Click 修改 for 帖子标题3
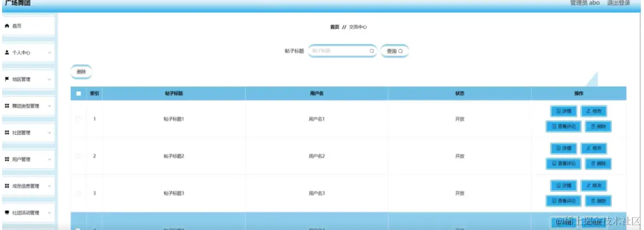Screen dimensions: 644x230 [593, 186]
